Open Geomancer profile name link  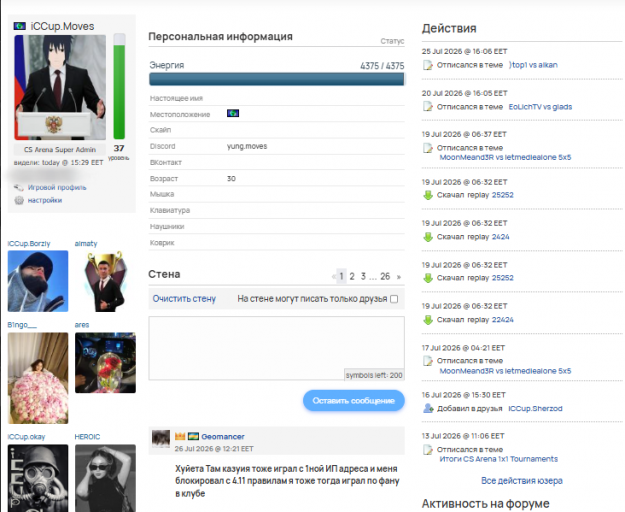coord(223,437)
